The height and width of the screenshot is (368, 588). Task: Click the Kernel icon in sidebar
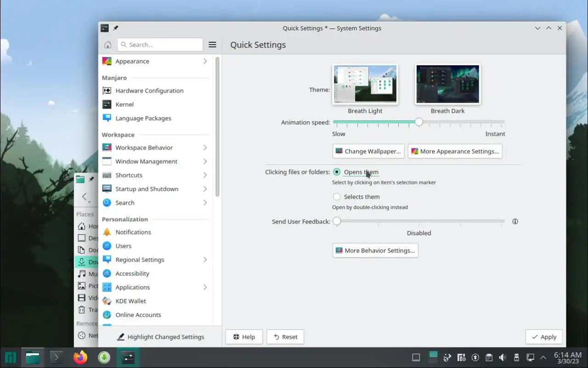pyautogui.click(x=107, y=104)
